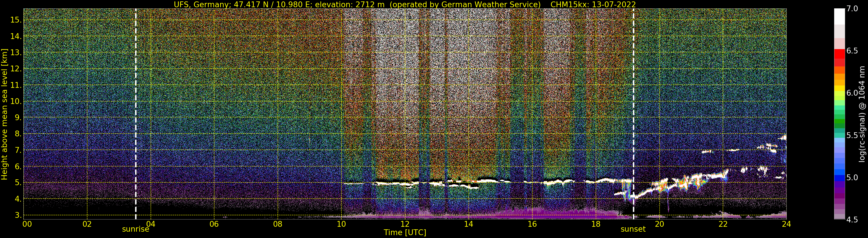Click the 15. height tick label
868x238 pixels.
tap(16, 20)
